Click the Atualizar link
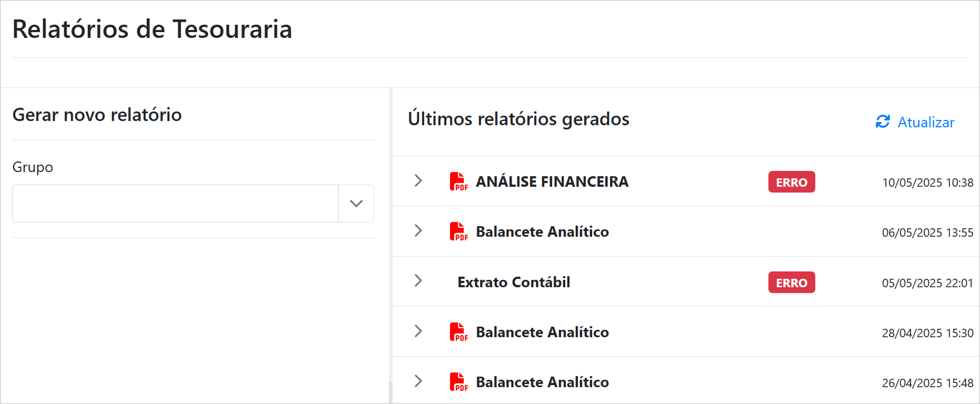 926,123
